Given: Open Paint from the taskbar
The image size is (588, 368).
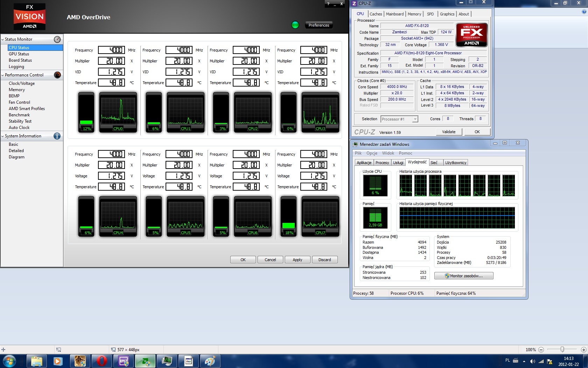Looking at the screenshot, I should [210, 361].
